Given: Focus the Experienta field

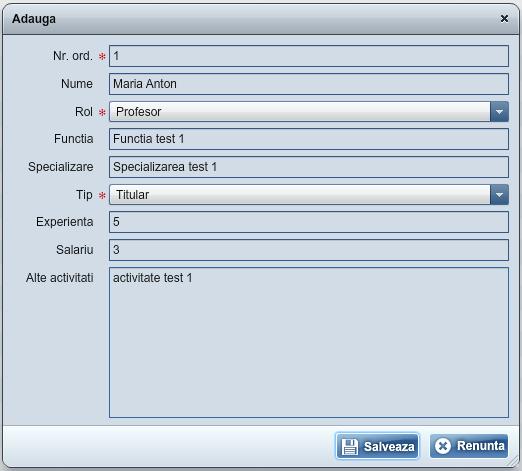Looking at the screenshot, I should [309, 222].
